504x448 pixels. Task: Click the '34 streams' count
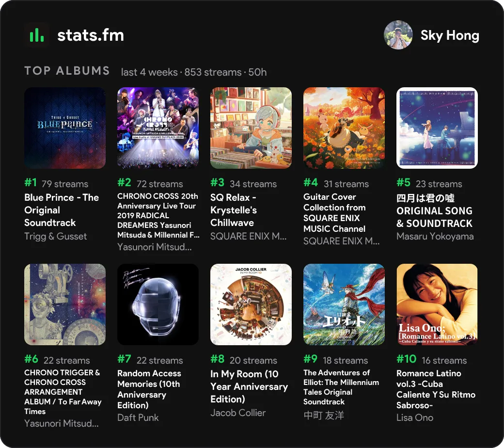(x=253, y=184)
